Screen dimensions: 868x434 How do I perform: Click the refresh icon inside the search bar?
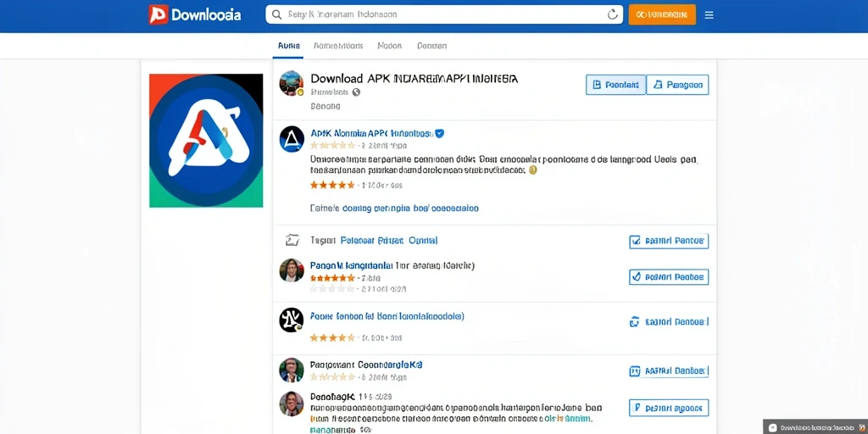pyautogui.click(x=612, y=14)
